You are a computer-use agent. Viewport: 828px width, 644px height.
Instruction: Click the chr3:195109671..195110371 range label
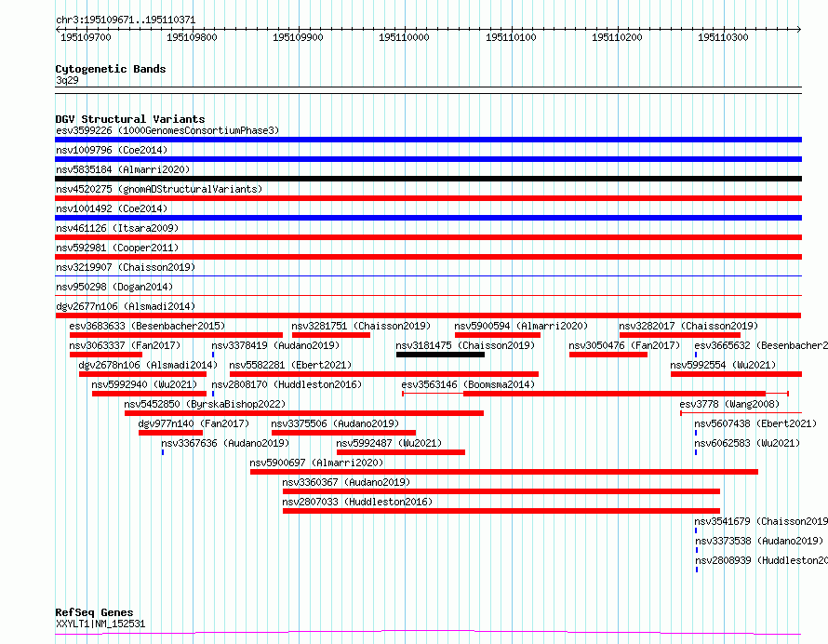(126, 20)
